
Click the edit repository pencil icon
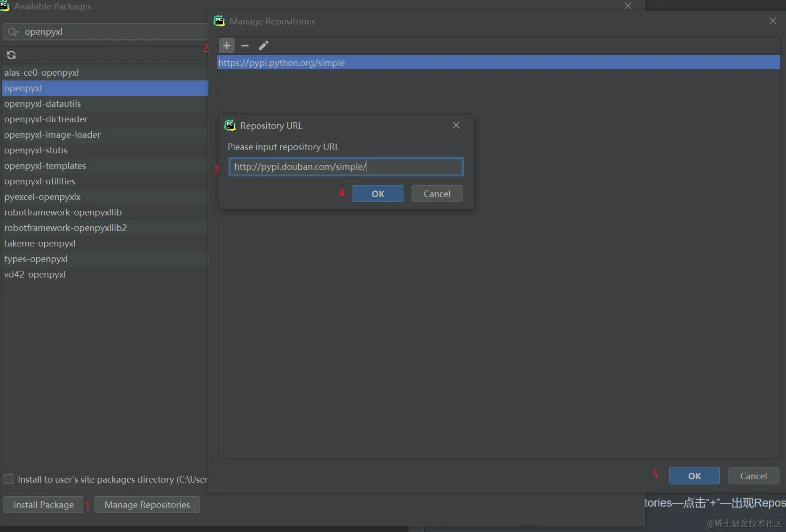pyautogui.click(x=263, y=46)
